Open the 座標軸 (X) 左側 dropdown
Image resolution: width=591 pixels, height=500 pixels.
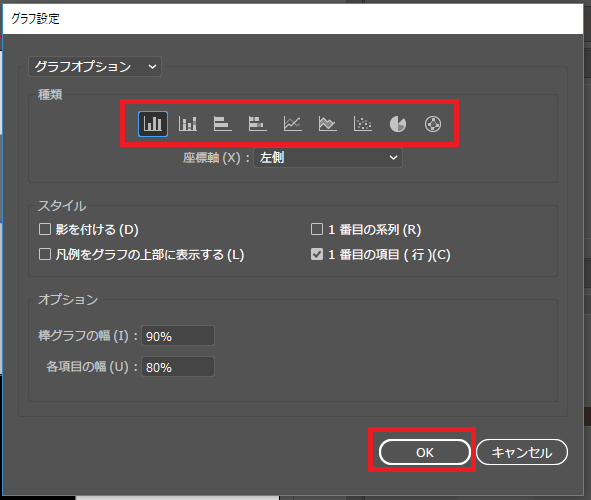coord(328,157)
